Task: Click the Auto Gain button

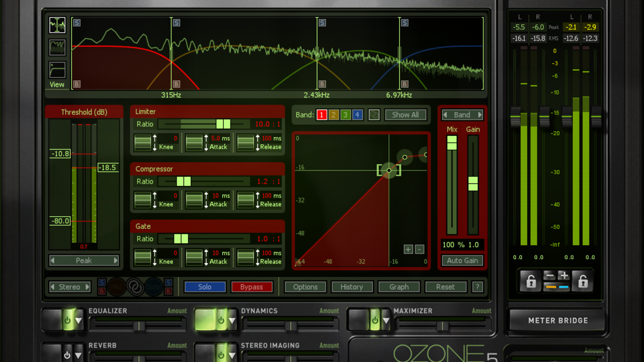Action: click(x=462, y=260)
